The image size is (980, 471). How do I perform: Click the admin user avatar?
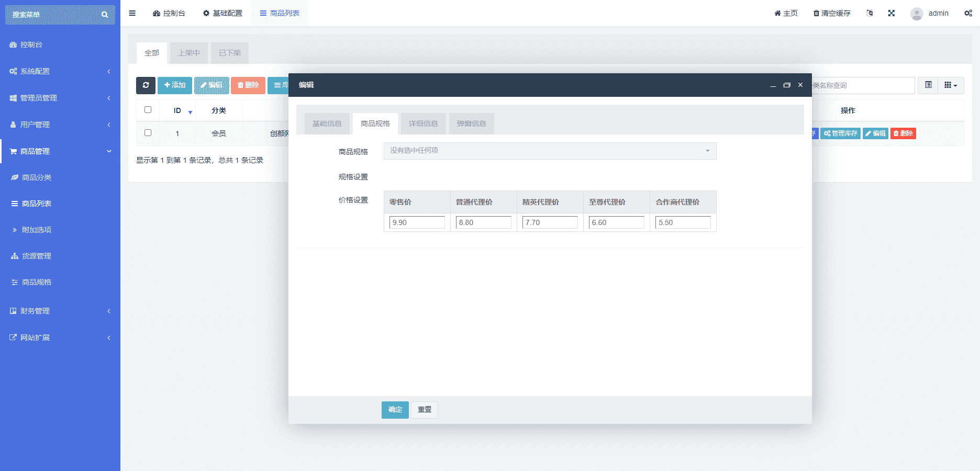916,14
